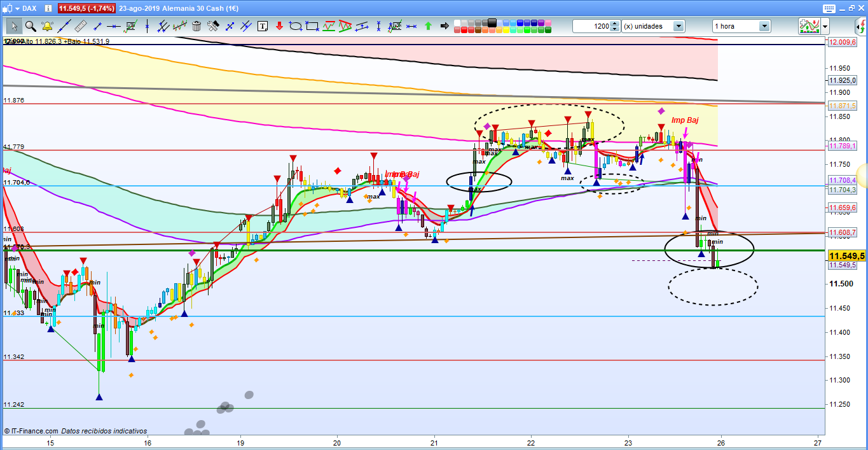868x450 pixels.
Task: Choose the rectangle drawing tool
Action: point(312,26)
